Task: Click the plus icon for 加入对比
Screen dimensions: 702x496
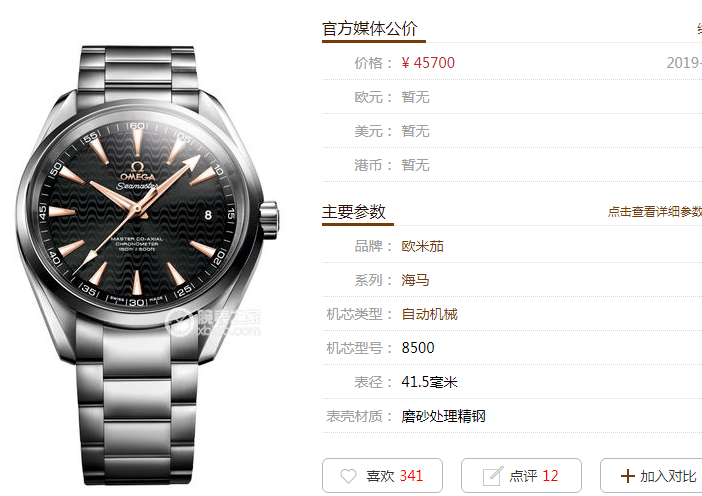Action: pos(628,476)
